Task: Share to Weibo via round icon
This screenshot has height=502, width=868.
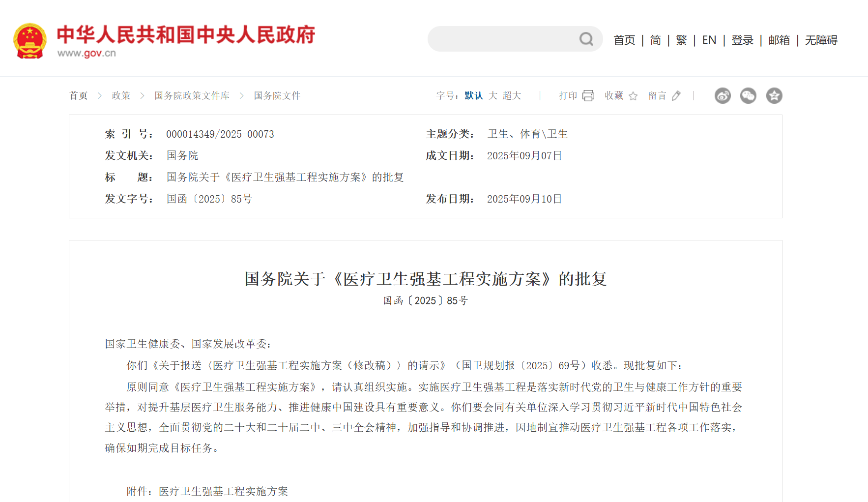Action: click(x=723, y=95)
